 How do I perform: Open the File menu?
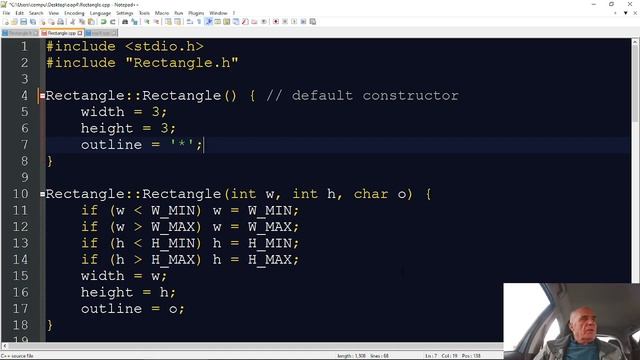coord(6,13)
